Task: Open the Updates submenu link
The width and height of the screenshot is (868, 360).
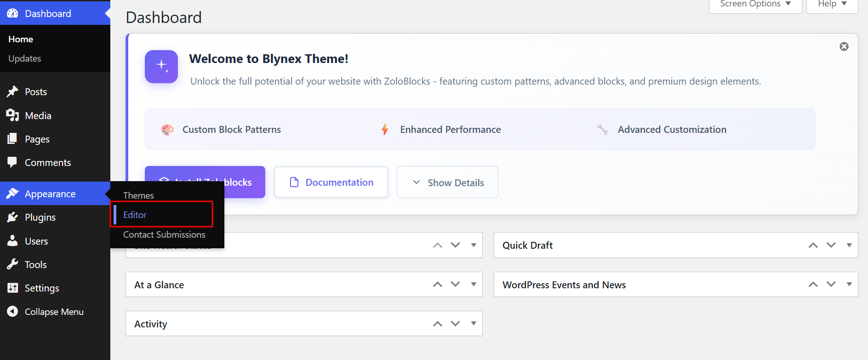Action: click(25, 58)
